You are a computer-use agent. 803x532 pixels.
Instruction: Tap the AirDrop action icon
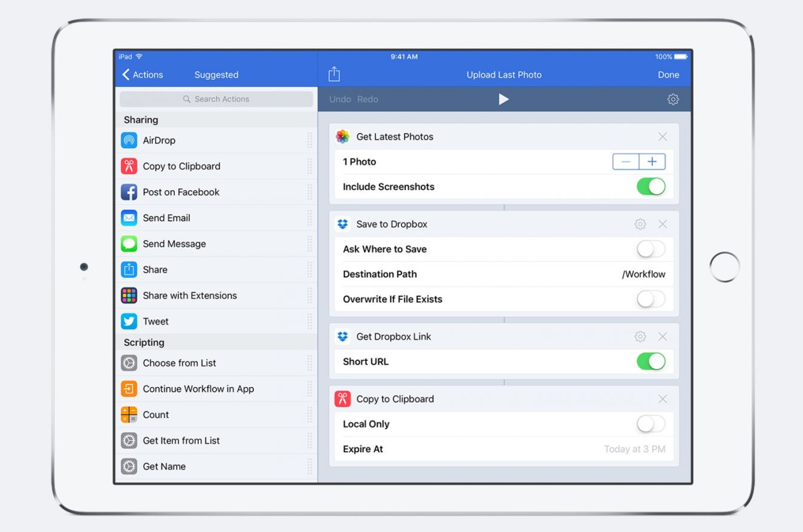[129, 140]
